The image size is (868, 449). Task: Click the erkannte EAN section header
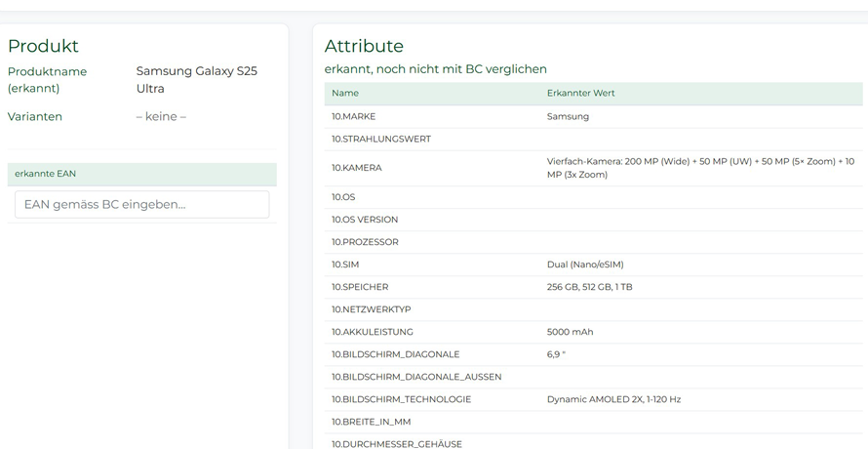tap(45, 174)
